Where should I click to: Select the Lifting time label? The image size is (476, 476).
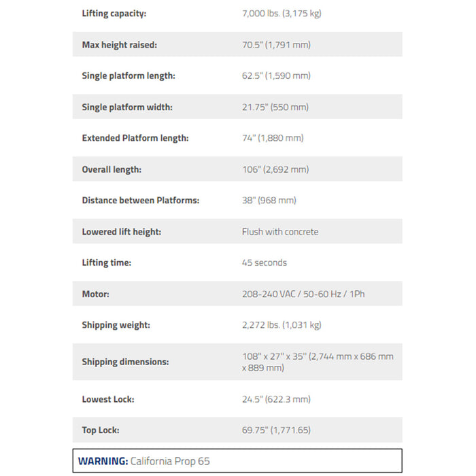coord(107,262)
